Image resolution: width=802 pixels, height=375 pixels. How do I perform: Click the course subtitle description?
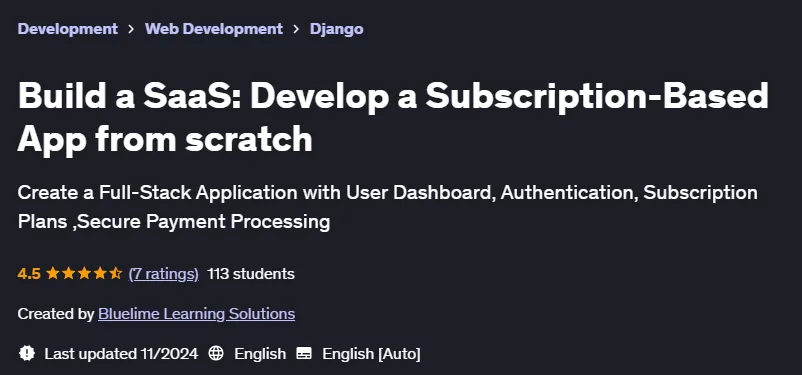387,207
